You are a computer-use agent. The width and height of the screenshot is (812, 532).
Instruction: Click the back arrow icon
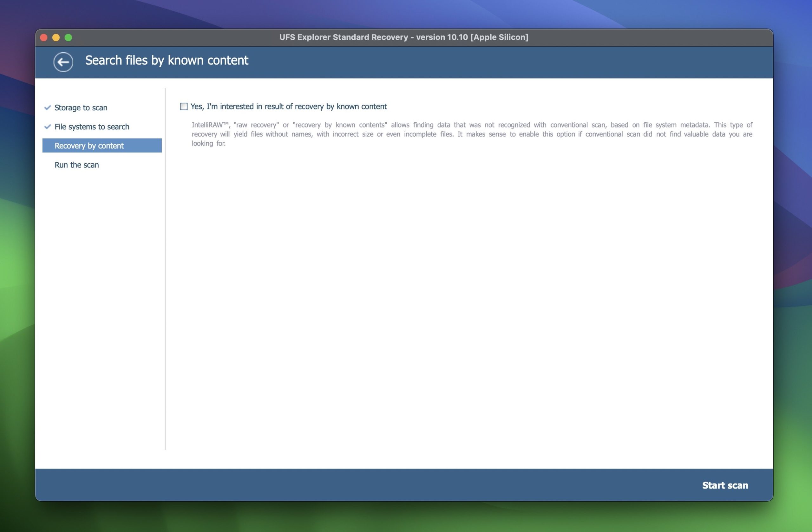click(x=63, y=62)
